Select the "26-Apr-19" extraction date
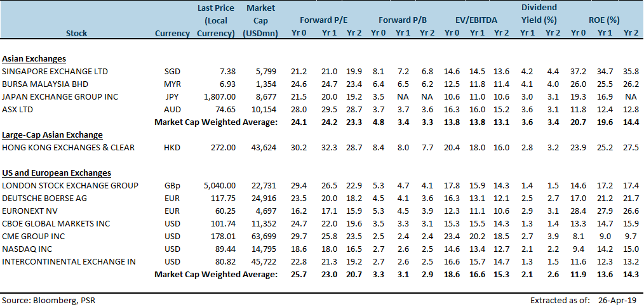 point(618,300)
